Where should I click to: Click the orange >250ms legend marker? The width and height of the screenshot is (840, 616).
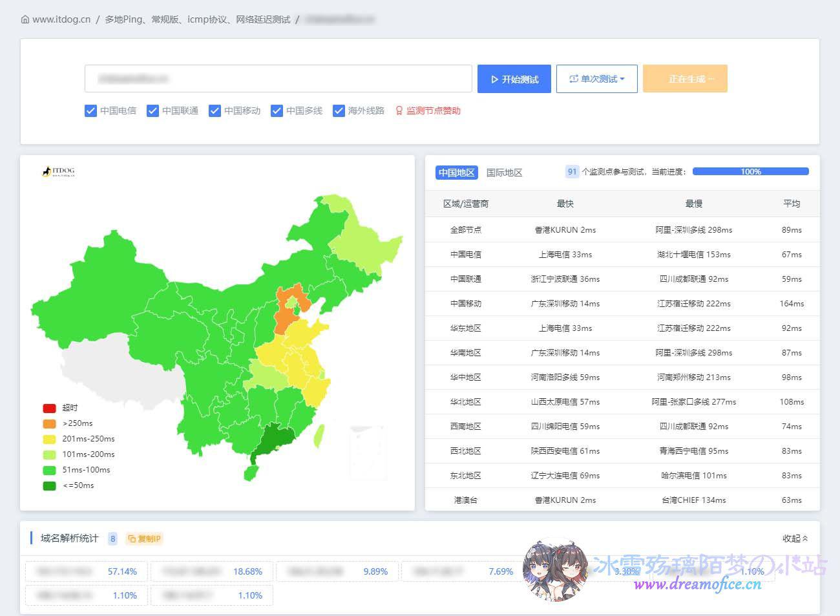(49, 423)
